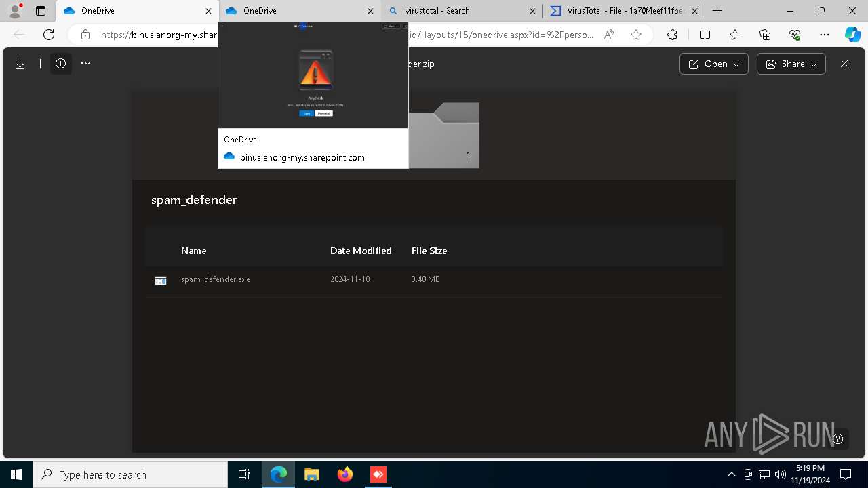
Task: Open the tab actions menu icon
Action: point(41,11)
